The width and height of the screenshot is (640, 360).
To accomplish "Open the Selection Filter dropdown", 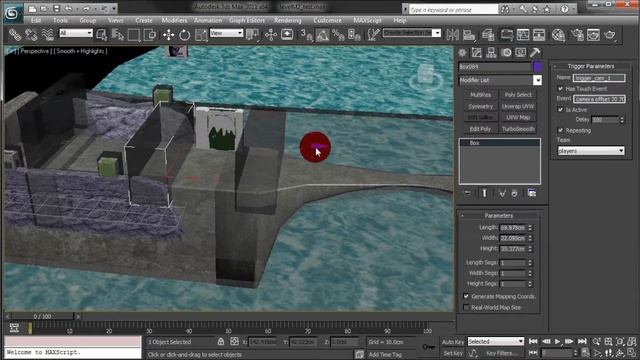I will [76, 33].
